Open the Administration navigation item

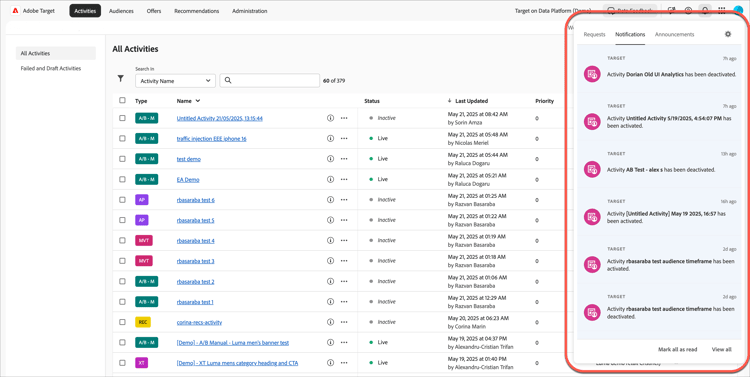250,11
